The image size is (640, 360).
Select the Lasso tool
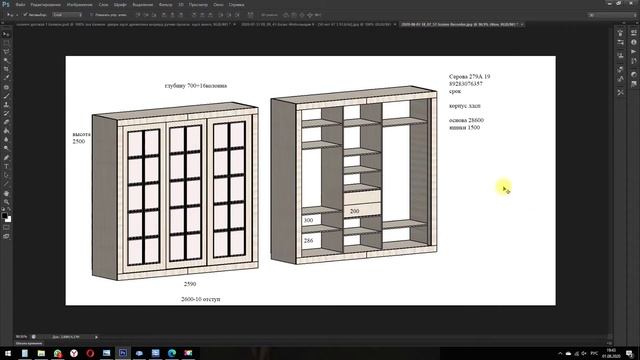point(6,52)
